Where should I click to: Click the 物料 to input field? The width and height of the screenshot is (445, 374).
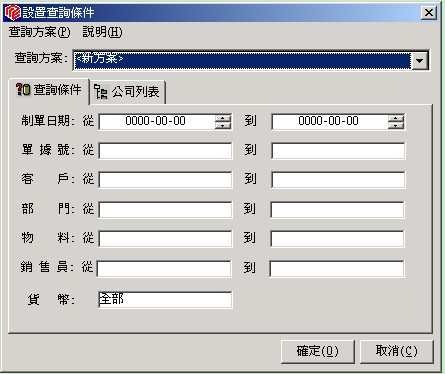pyautogui.click(x=338, y=239)
